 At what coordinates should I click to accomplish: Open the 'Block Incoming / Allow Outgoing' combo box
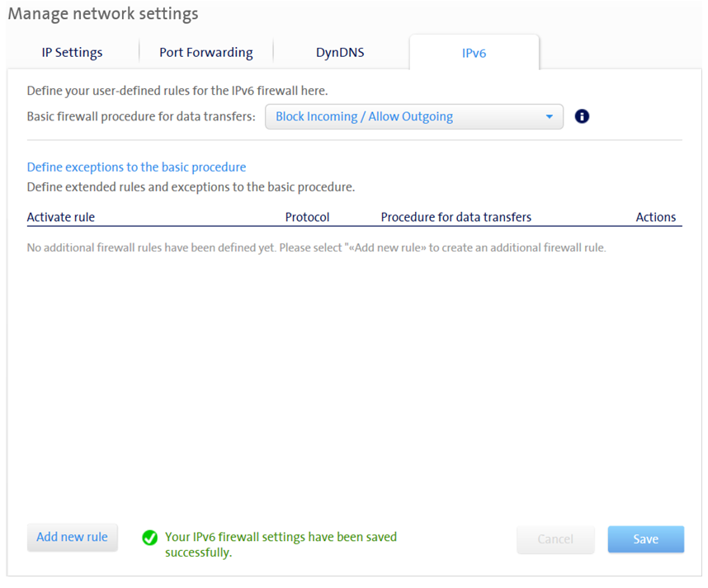pos(413,117)
